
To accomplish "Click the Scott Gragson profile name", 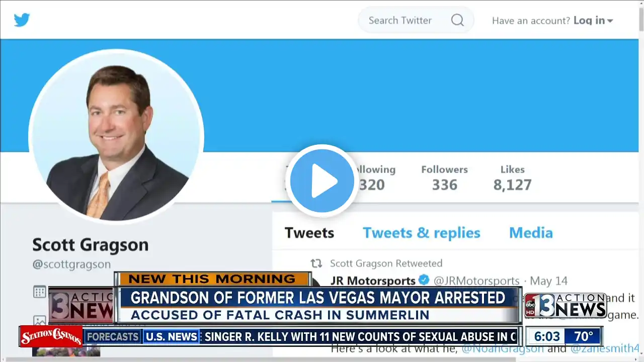I will [91, 245].
